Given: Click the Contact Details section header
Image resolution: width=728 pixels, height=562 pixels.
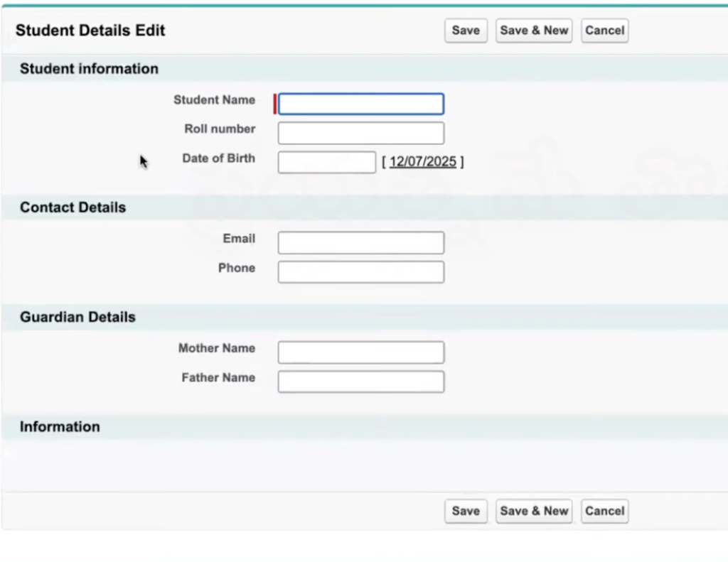Looking at the screenshot, I should [x=73, y=207].
